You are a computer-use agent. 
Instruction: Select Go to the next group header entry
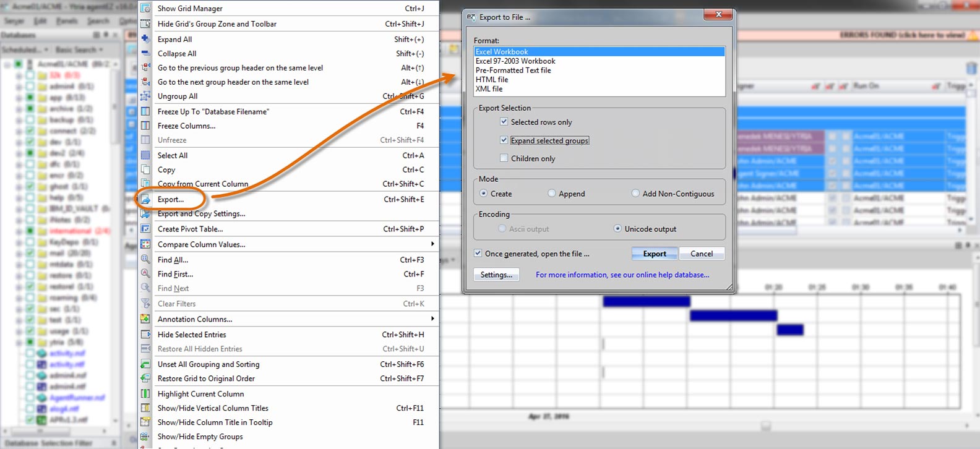coord(233,82)
